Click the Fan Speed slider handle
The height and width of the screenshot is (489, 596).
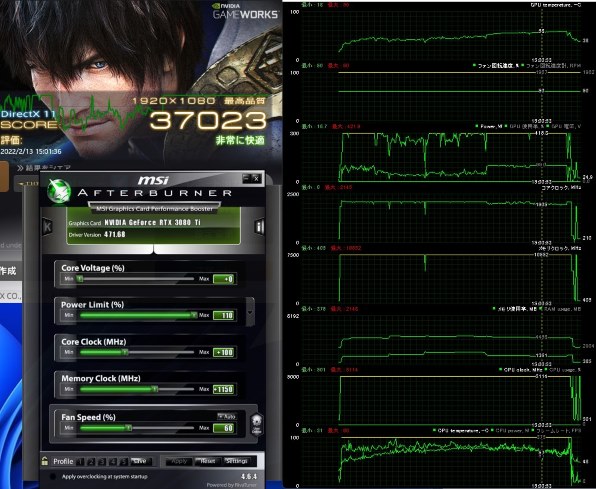(128, 428)
